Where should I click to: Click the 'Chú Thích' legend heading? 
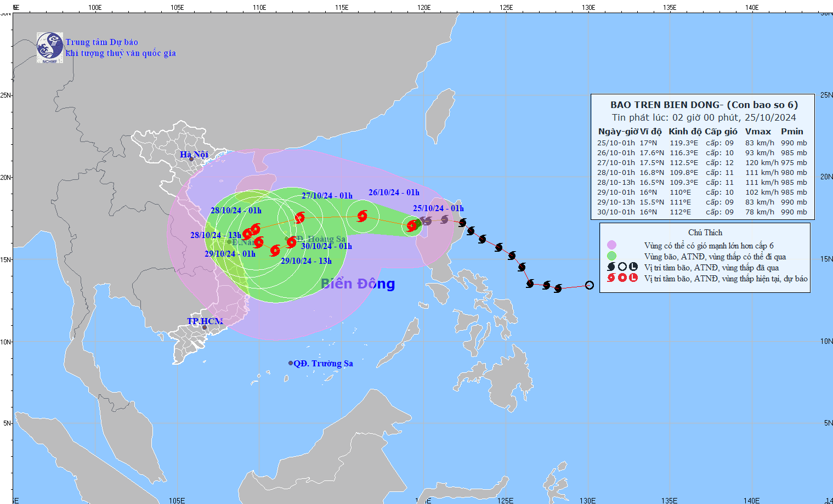coord(705,233)
